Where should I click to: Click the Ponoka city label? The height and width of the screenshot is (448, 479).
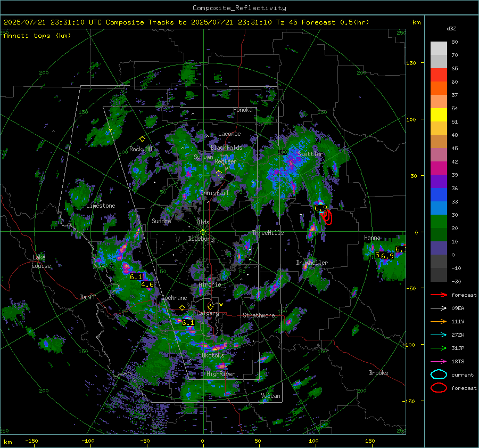tap(243, 110)
